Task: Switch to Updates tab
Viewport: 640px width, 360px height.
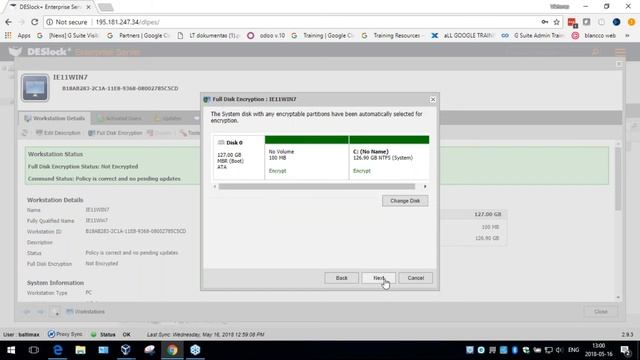Action: [x=168, y=118]
